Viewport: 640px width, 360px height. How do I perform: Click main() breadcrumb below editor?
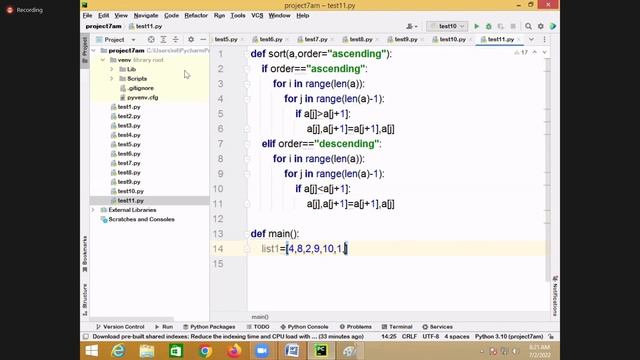click(x=260, y=317)
